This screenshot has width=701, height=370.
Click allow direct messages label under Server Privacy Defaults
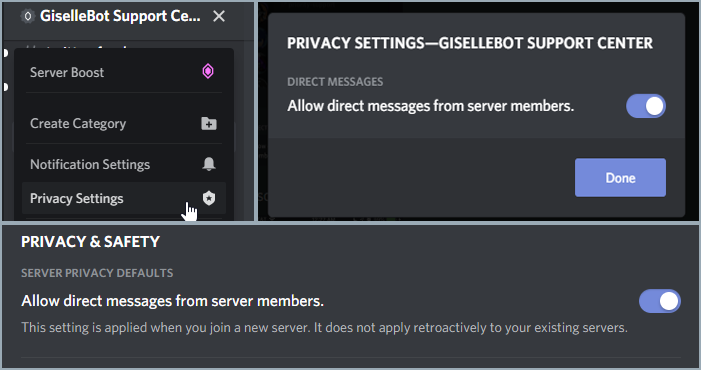[172, 301]
